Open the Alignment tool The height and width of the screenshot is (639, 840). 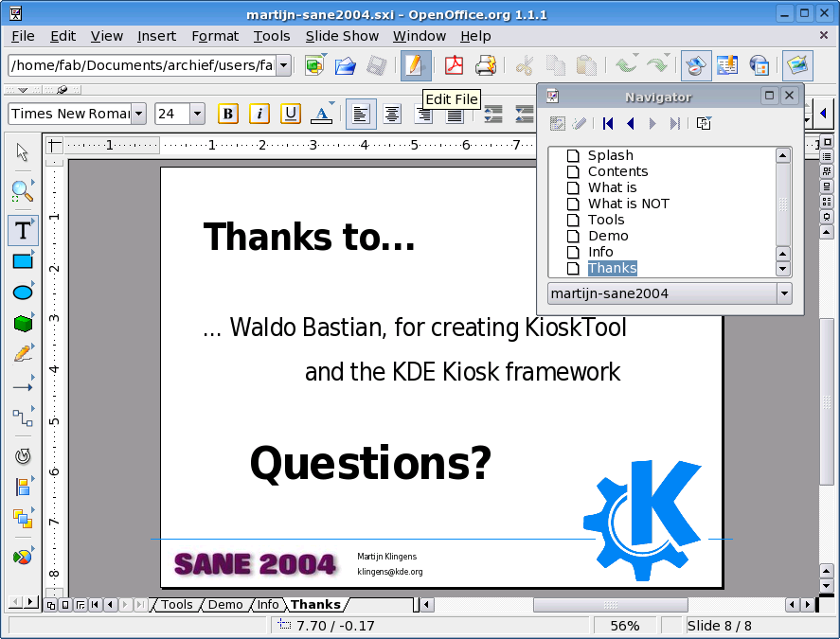(x=23, y=488)
